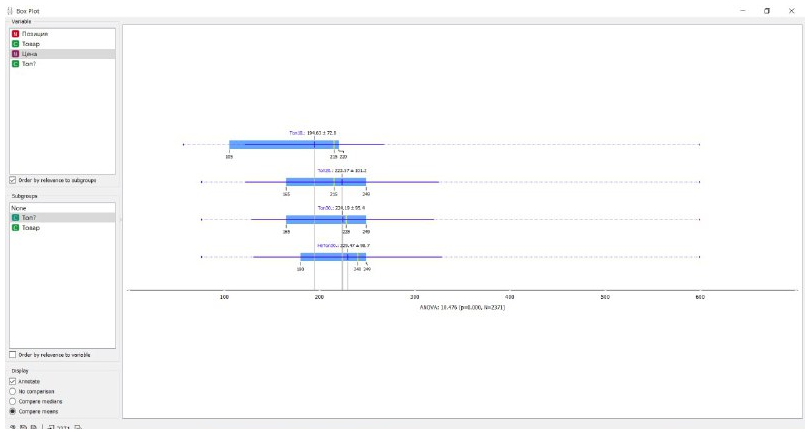This screenshot has height=429, width=812.
Task: Choose None in the Subgroups list
Action: point(62,208)
